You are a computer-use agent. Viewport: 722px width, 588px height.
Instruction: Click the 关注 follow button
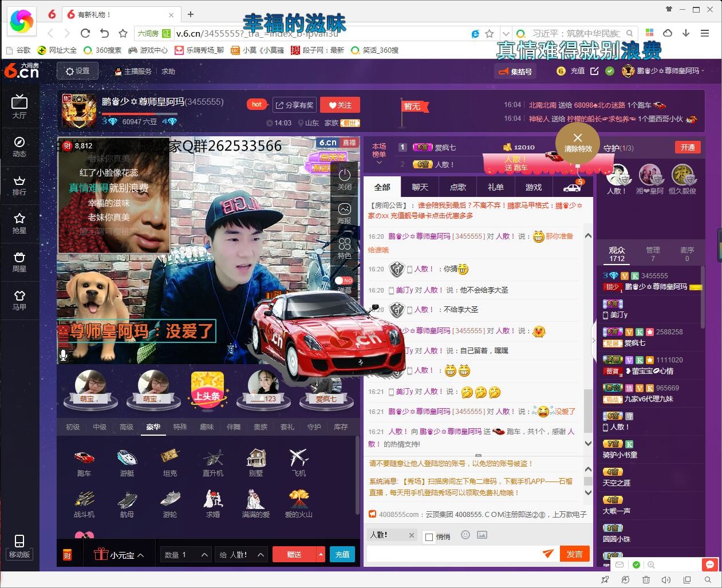tap(340, 105)
